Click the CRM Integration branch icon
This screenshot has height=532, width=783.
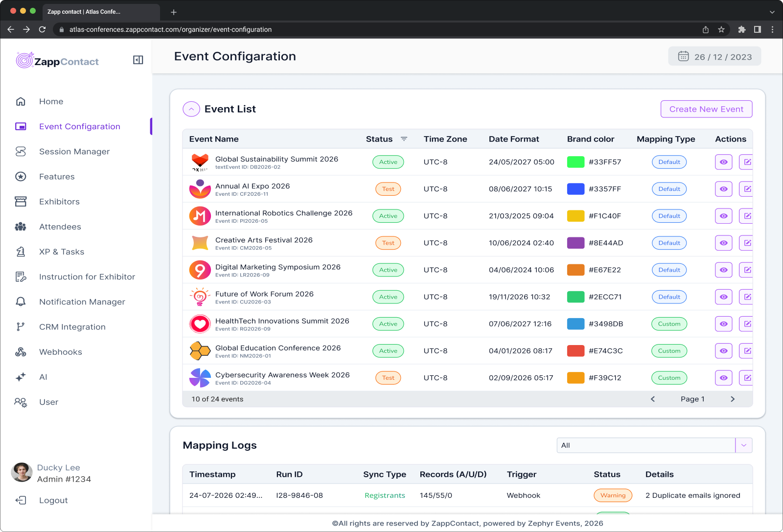21,327
